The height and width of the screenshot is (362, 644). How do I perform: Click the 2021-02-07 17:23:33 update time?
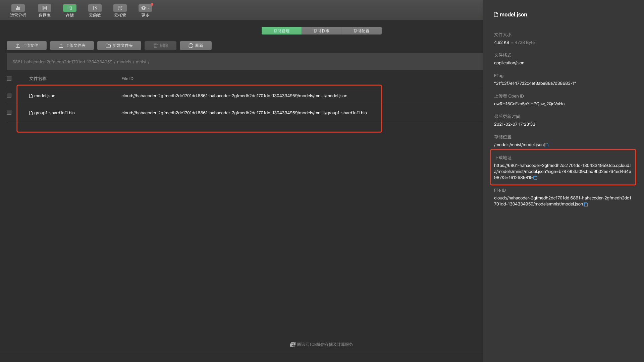point(515,124)
